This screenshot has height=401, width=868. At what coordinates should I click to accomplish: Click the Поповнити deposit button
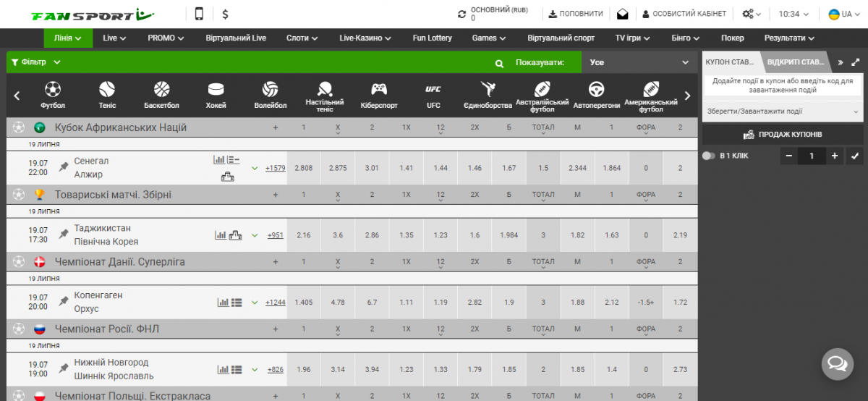(x=576, y=14)
